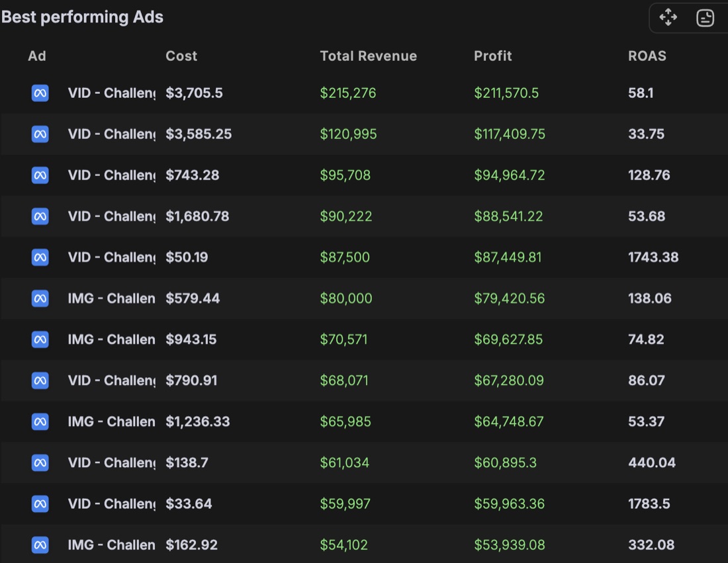Open IMG ad name with $80,000 revenue
The image size is (728, 563).
pyautogui.click(x=111, y=298)
